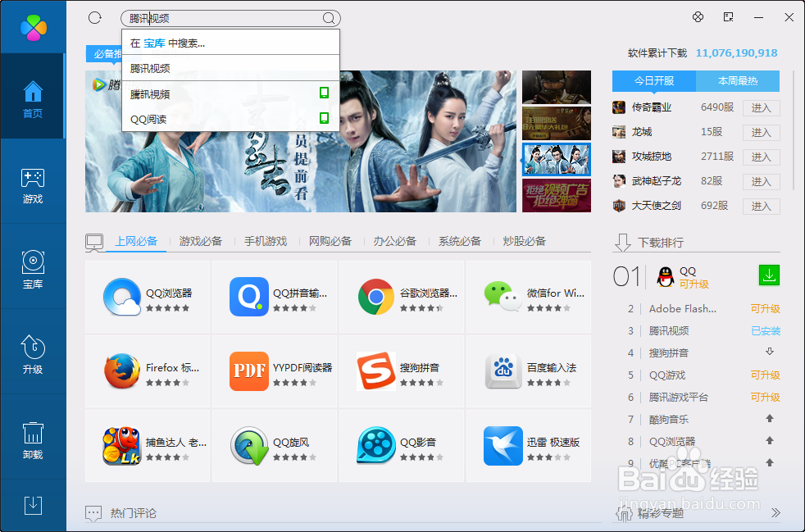Expand 精彩专题 with the double chevron
805x532 pixels.
click(x=775, y=512)
